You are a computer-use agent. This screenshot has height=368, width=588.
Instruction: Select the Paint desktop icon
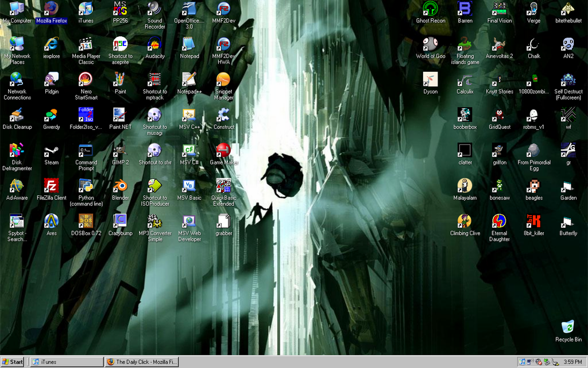click(120, 79)
